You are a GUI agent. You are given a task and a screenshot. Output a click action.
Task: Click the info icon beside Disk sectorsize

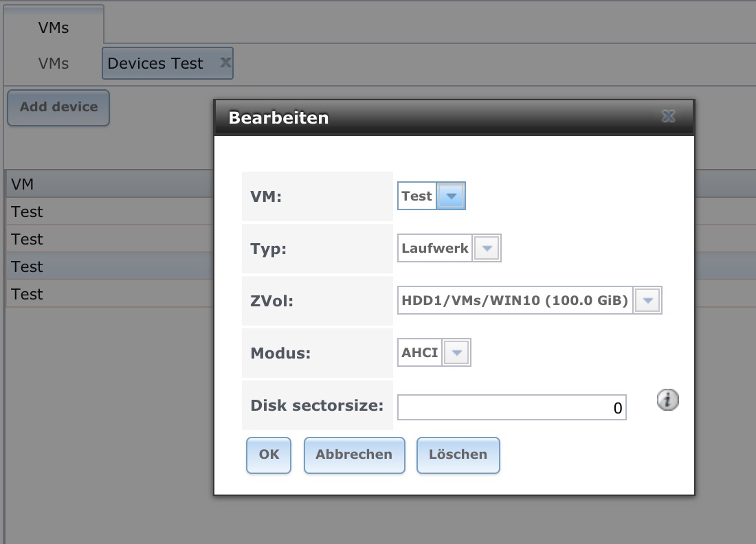[x=667, y=400]
